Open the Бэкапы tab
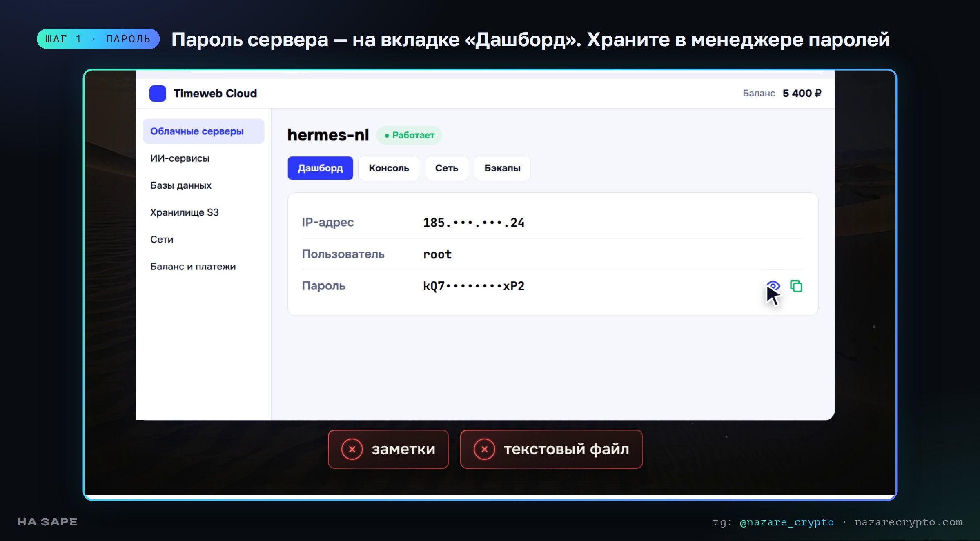The image size is (980, 541). coord(502,168)
